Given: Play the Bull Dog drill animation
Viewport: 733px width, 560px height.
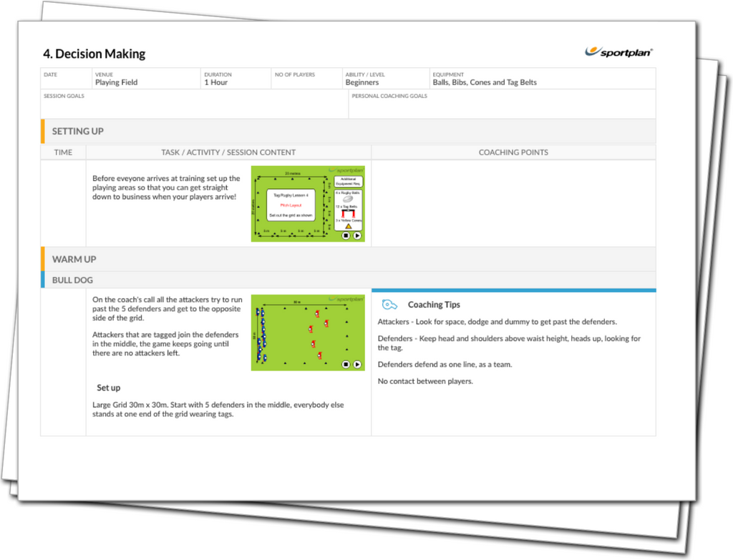Looking at the screenshot, I should click(x=356, y=364).
